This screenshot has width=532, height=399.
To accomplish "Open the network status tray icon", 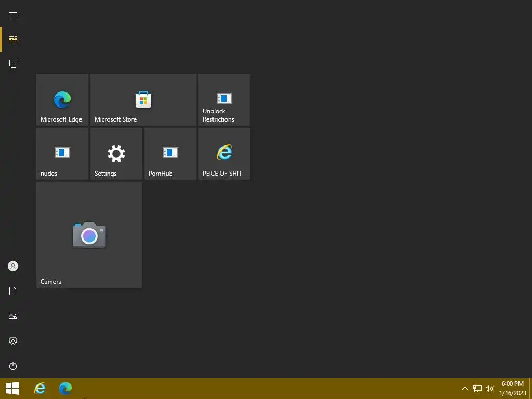I will coord(477,389).
